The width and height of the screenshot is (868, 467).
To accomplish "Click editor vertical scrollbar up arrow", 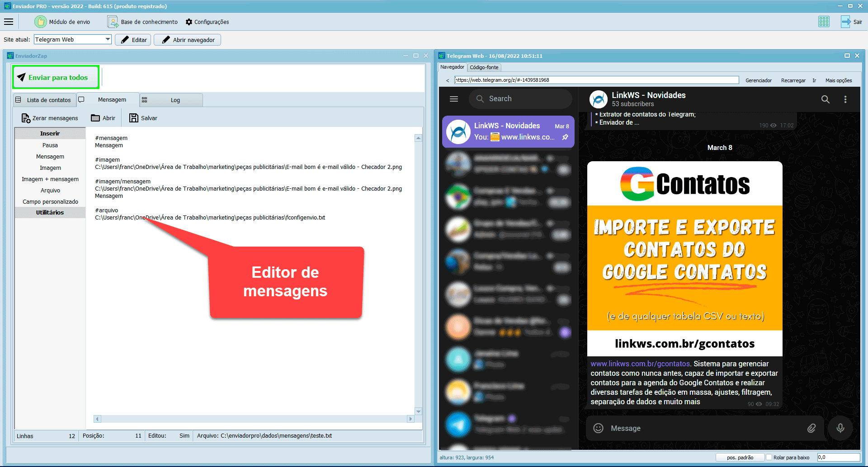I will click(x=418, y=138).
